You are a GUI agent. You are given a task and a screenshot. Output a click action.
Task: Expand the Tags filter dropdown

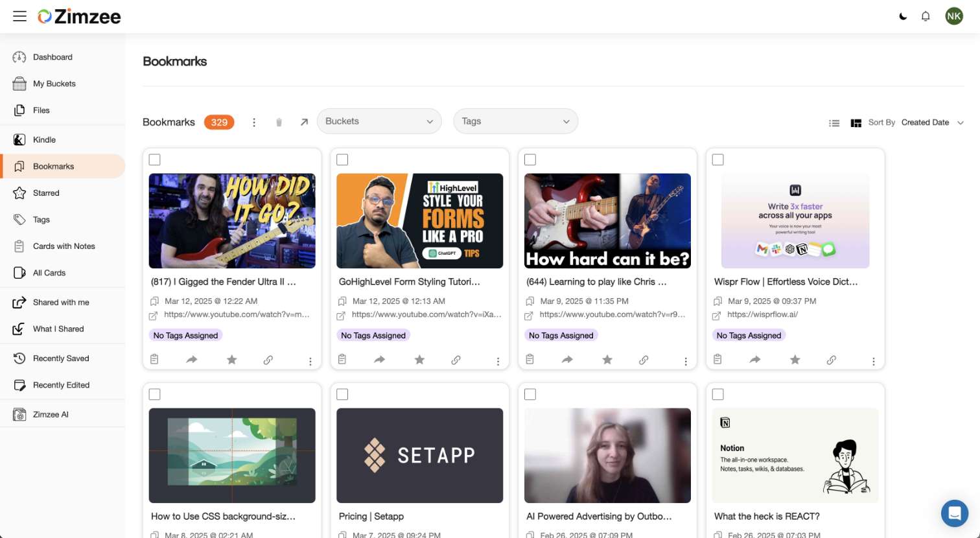[515, 121]
